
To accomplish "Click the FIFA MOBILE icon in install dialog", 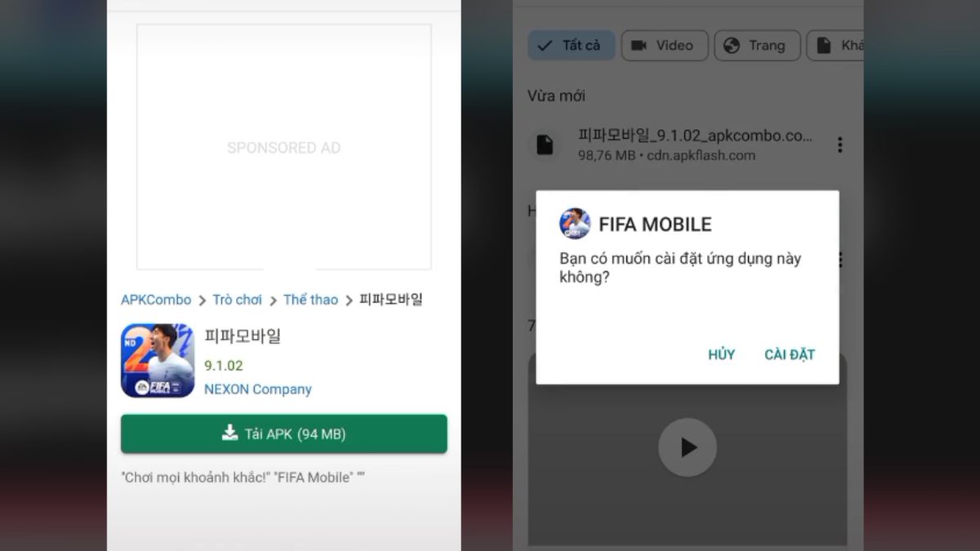I will (574, 224).
